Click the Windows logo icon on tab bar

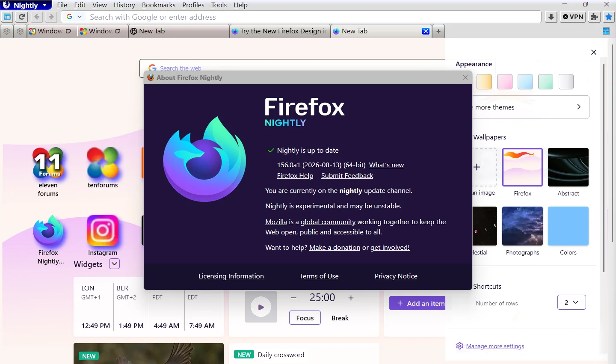pos(606,31)
